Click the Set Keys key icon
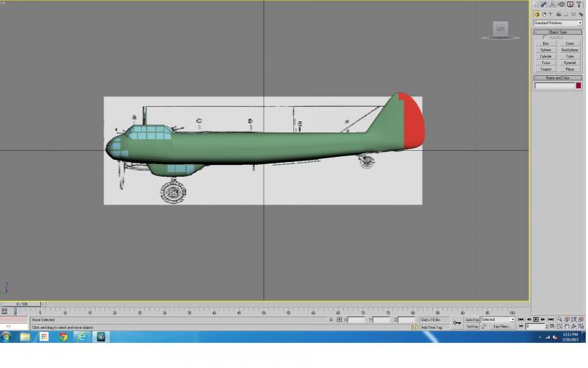 point(456,322)
